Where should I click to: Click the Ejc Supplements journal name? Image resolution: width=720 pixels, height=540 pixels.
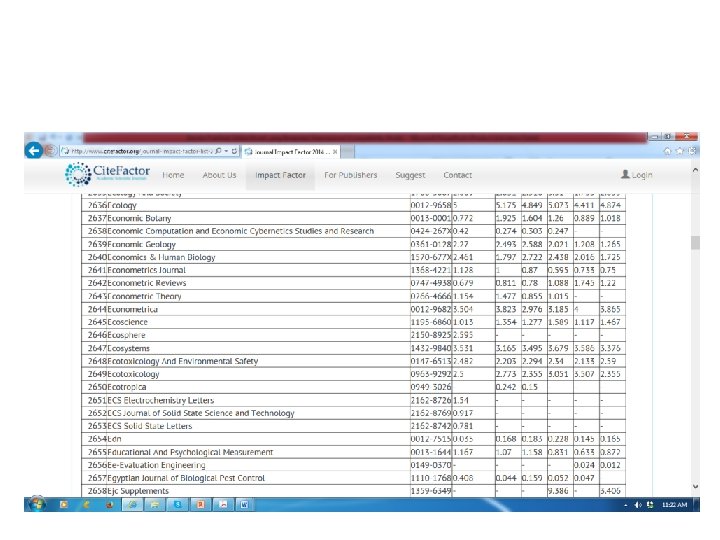(x=138, y=491)
